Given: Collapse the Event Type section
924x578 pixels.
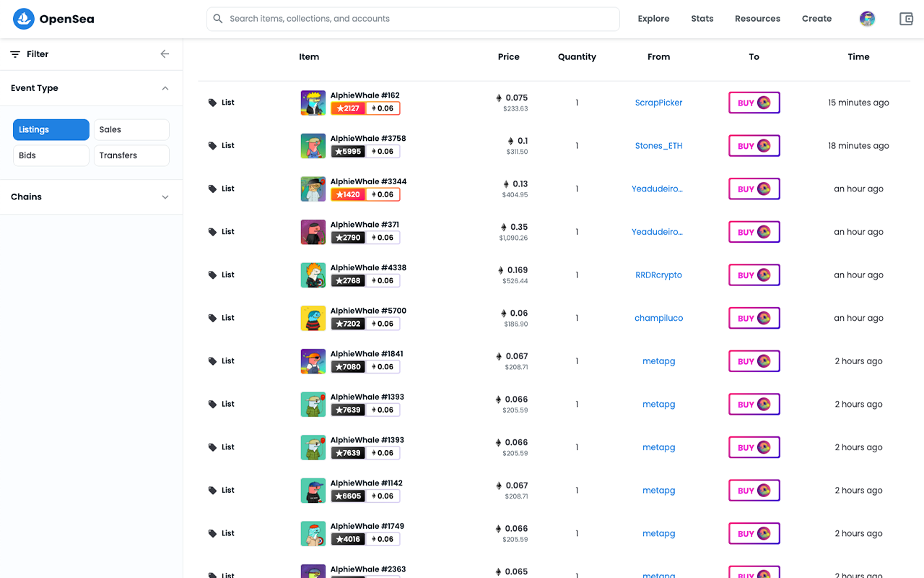Looking at the screenshot, I should click(165, 87).
